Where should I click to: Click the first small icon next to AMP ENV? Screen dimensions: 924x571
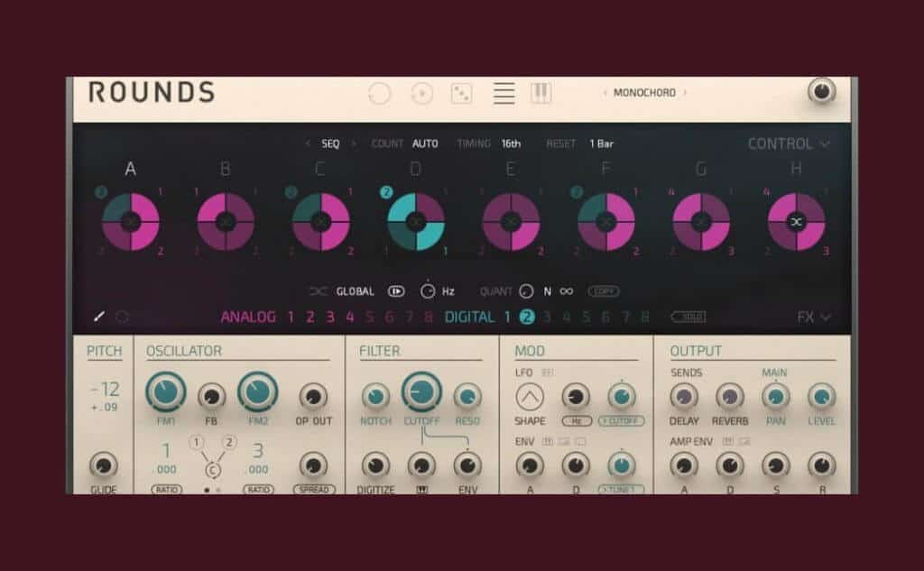pyautogui.click(x=728, y=441)
